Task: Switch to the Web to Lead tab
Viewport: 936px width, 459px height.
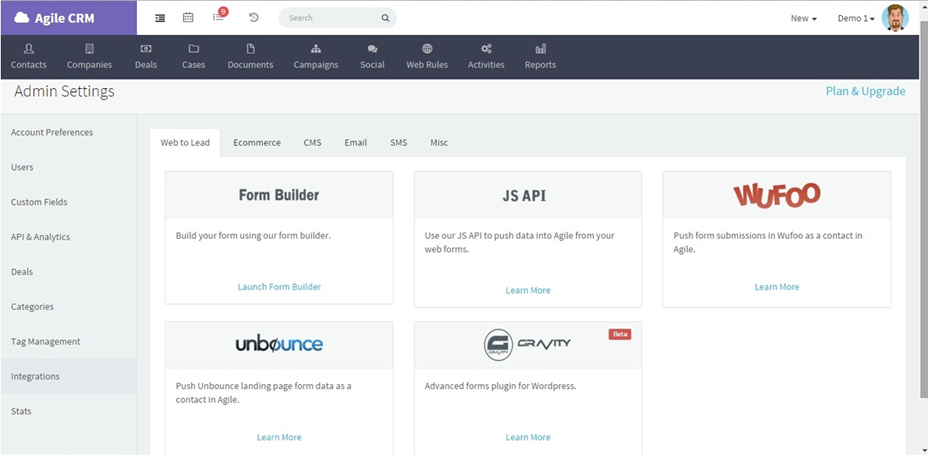Action: click(x=185, y=143)
